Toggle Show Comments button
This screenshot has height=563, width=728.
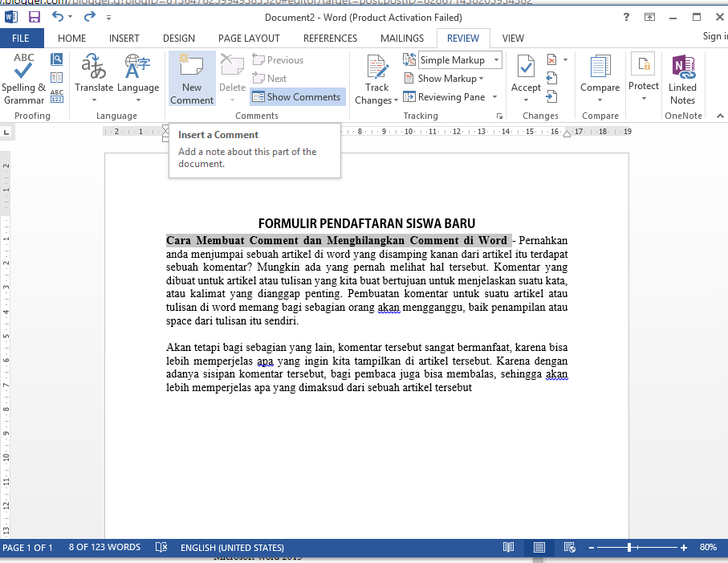(x=297, y=97)
